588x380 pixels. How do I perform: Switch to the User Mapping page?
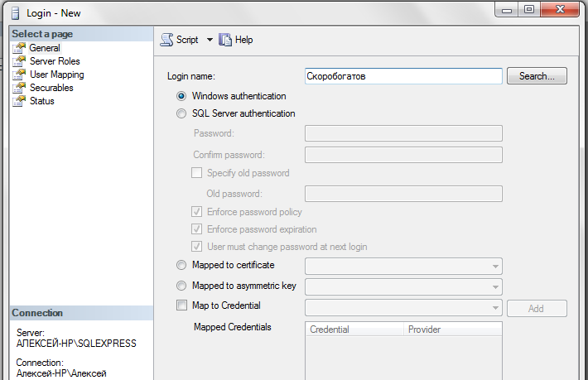(x=57, y=75)
